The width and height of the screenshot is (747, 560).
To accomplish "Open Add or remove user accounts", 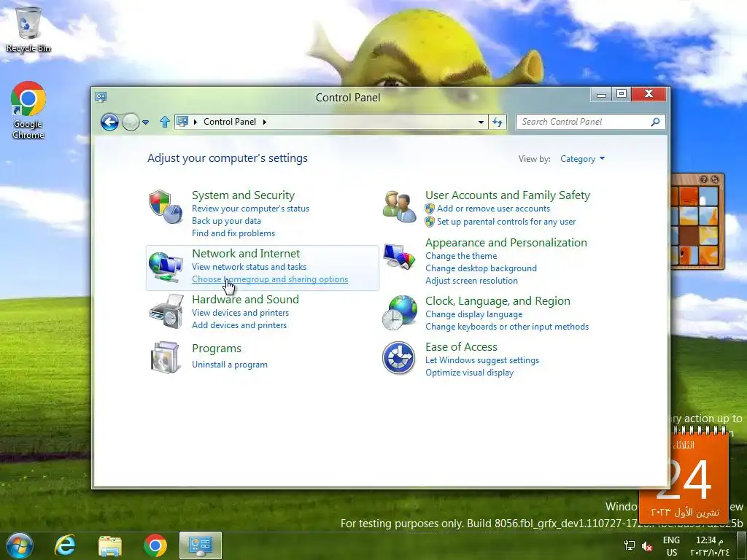I will coord(493,209).
